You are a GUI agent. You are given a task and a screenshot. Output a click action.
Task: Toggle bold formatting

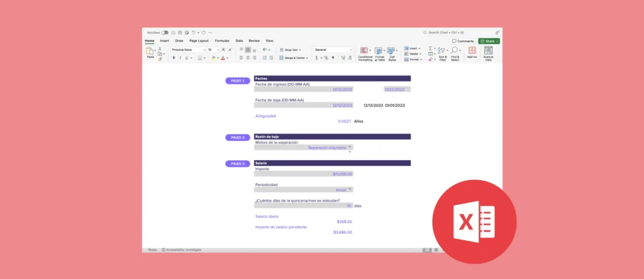[173, 58]
